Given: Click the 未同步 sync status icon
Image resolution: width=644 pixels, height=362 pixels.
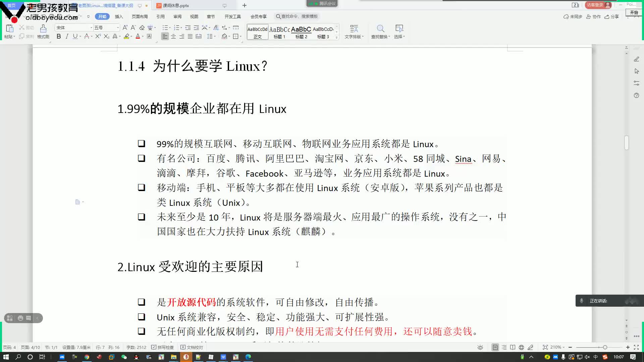Looking at the screenshot, I should [573, 16].
